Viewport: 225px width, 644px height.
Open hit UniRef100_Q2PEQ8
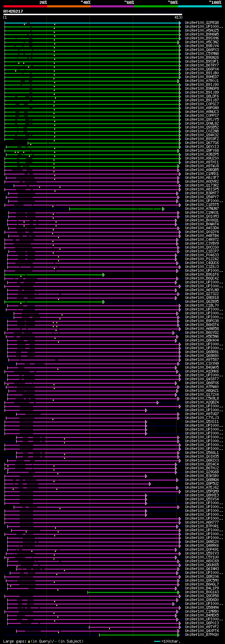(202, 23)
